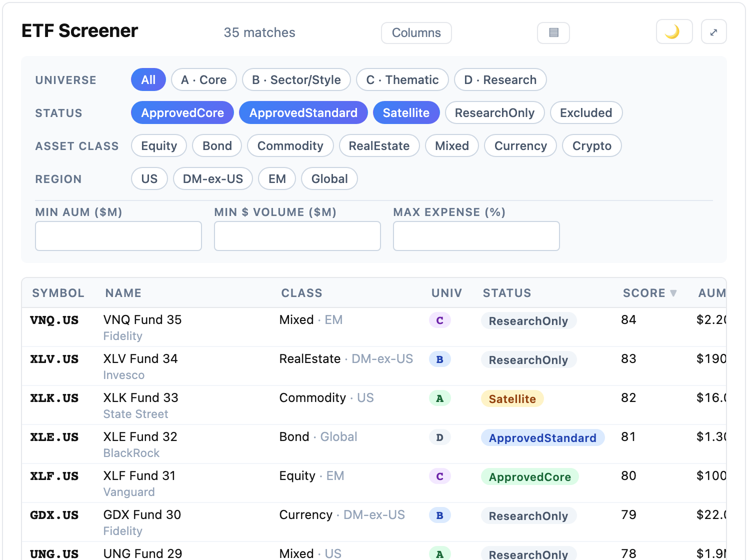Click the 35 matches count
748x560 pixels.
[x=259, y=32]
